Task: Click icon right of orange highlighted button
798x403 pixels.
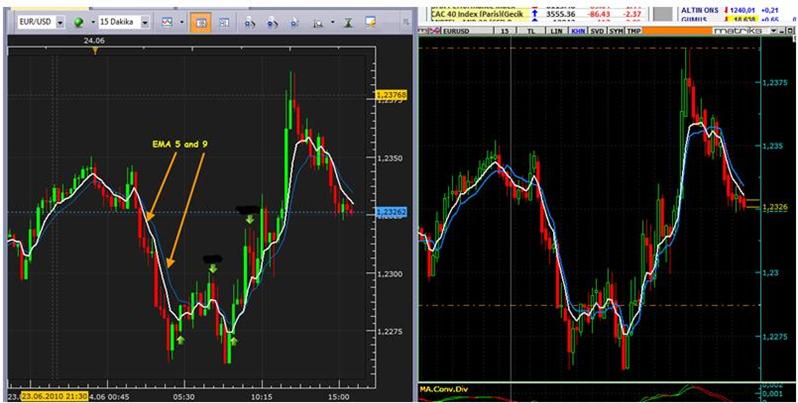Action: [x=223, y=21]
